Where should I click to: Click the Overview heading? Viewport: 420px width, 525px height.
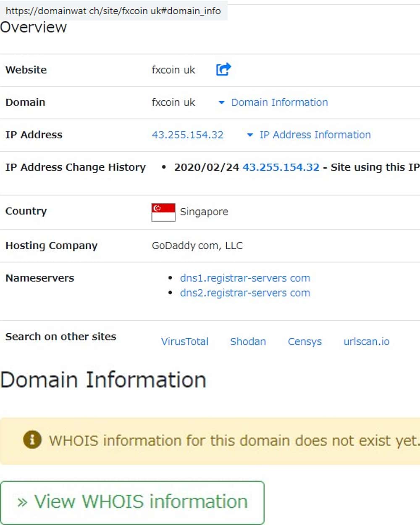pyautogui.click(x=34, y=27)
